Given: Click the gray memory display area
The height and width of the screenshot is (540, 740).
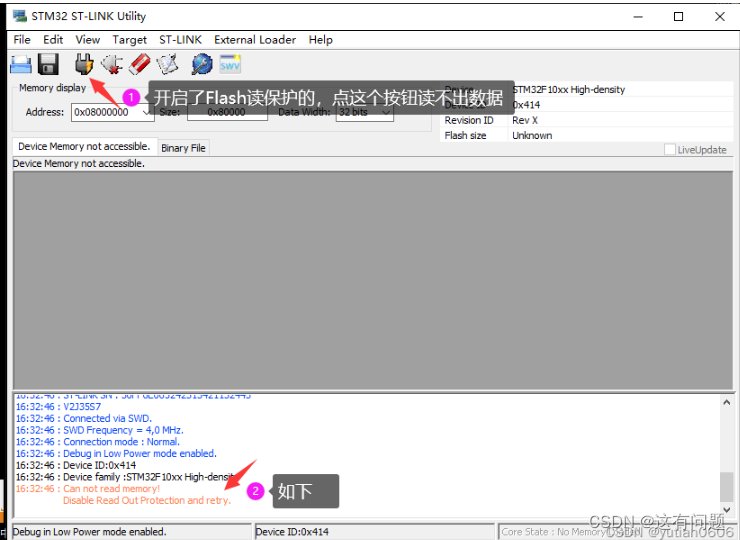Looking at the screenshot, I should [x=373, y=280].
